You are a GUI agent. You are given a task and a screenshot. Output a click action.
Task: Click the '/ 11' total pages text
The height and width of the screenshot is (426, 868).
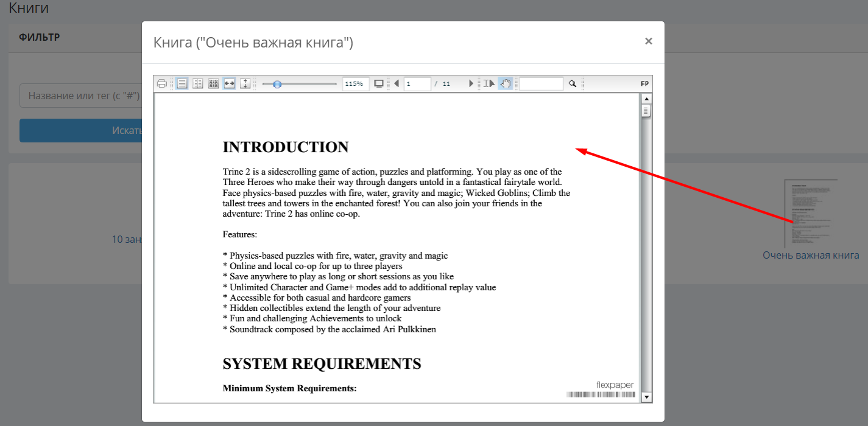point(442,84)
